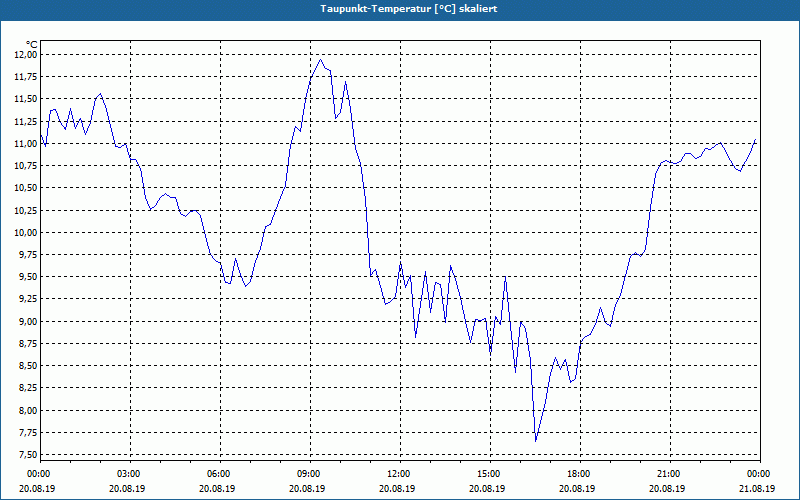The image size is (800, 500).
Task: Select the 11,75 y-axis label
Action: click(26, 77)
